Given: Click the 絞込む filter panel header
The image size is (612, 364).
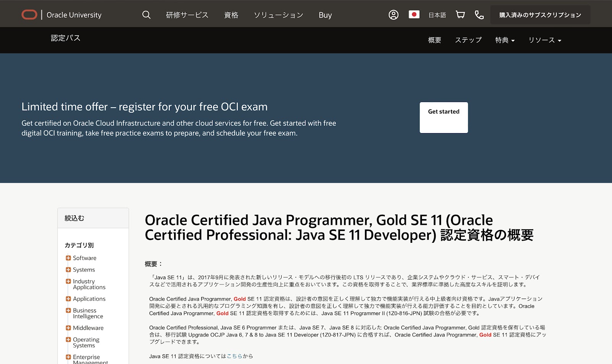Looking at the screenshot, I should pos(93,218).
